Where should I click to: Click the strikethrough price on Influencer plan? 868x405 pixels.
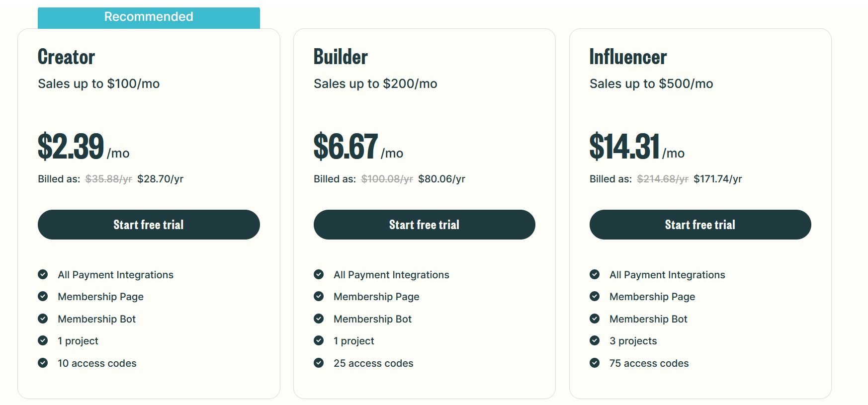pyautogui.click(x=662, y=178)
